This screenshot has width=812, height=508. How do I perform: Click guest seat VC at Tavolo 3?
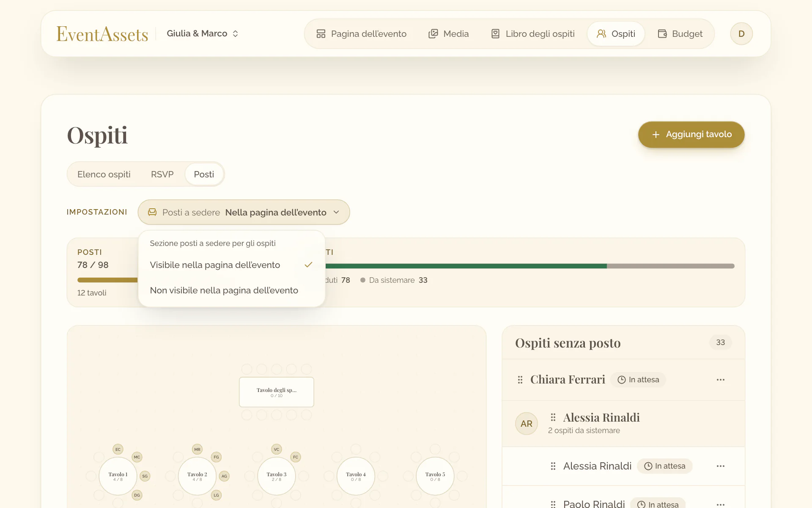pos(277,449)
